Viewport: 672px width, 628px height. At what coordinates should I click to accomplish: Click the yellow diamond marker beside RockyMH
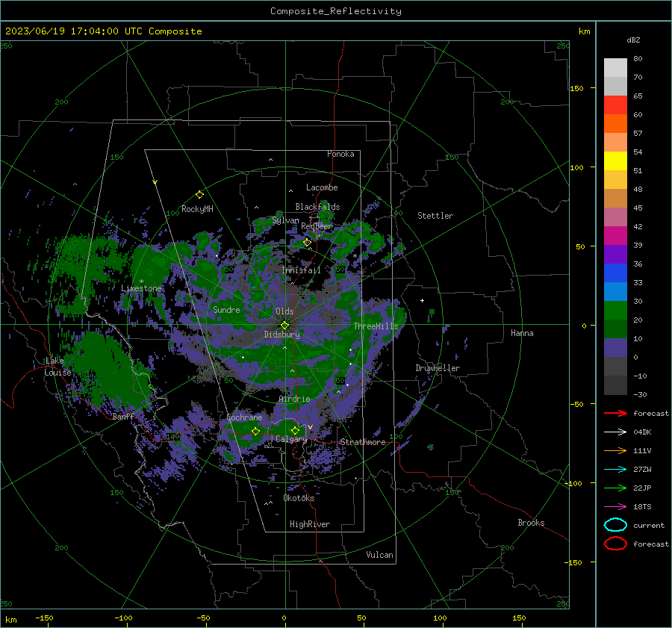pyautogui.click(x=199, y=195)
